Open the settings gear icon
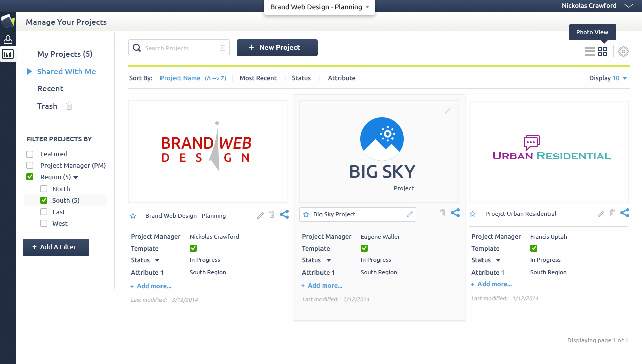Screen dimensions: 642x364 pyautogui.click(x=623, y=51)
